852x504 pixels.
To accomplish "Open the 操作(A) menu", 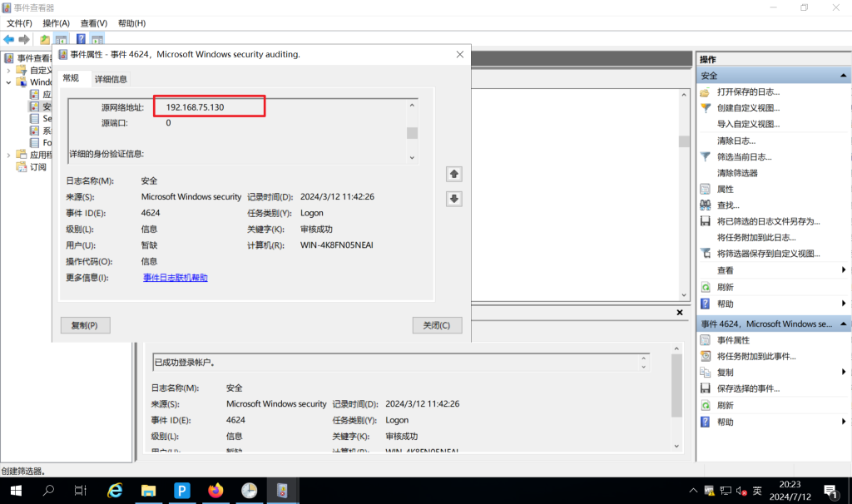I will (x=56, y=23).
